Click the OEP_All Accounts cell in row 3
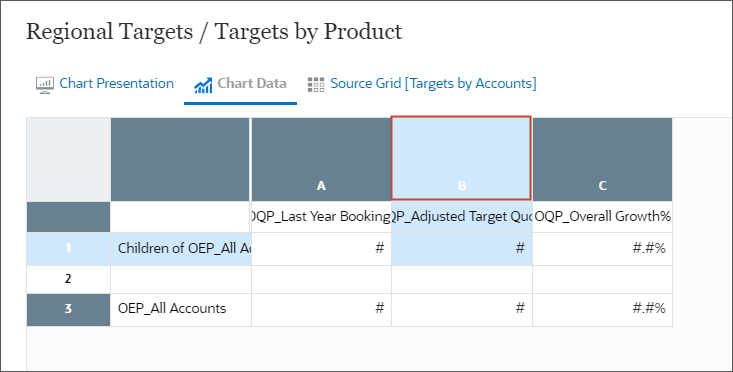 (x=181, y=309)
